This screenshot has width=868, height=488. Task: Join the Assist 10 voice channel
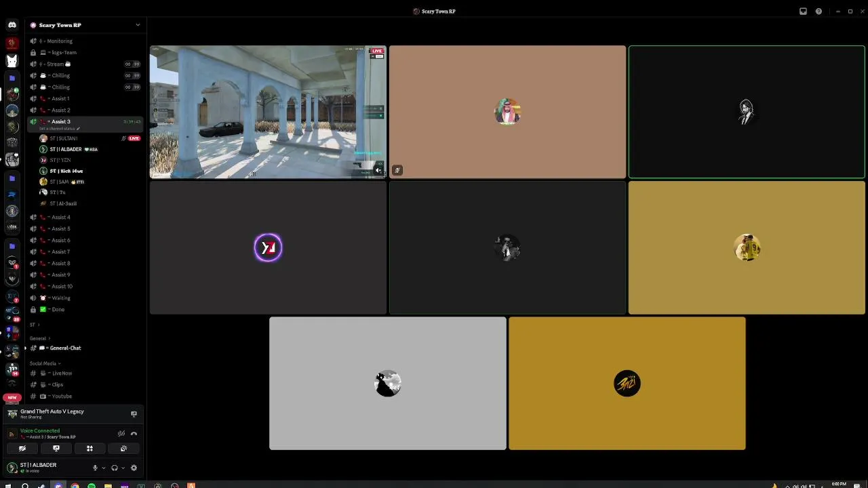pos(86,286)
